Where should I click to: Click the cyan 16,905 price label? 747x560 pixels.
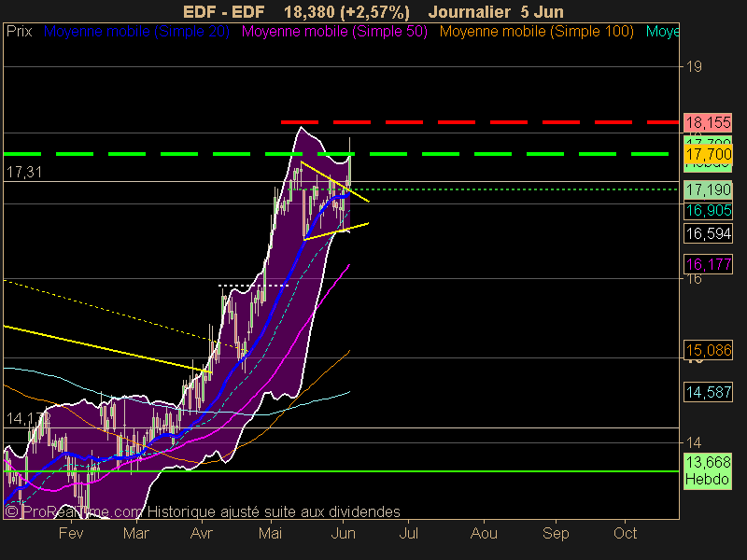708,210
